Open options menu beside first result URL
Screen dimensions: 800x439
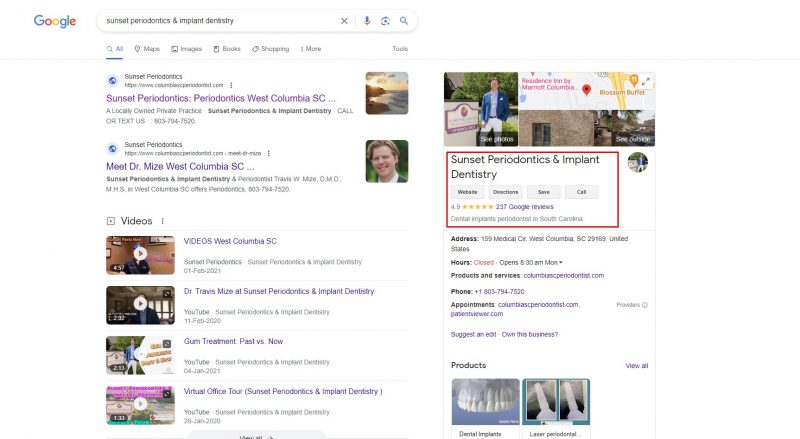coord(231,85)
